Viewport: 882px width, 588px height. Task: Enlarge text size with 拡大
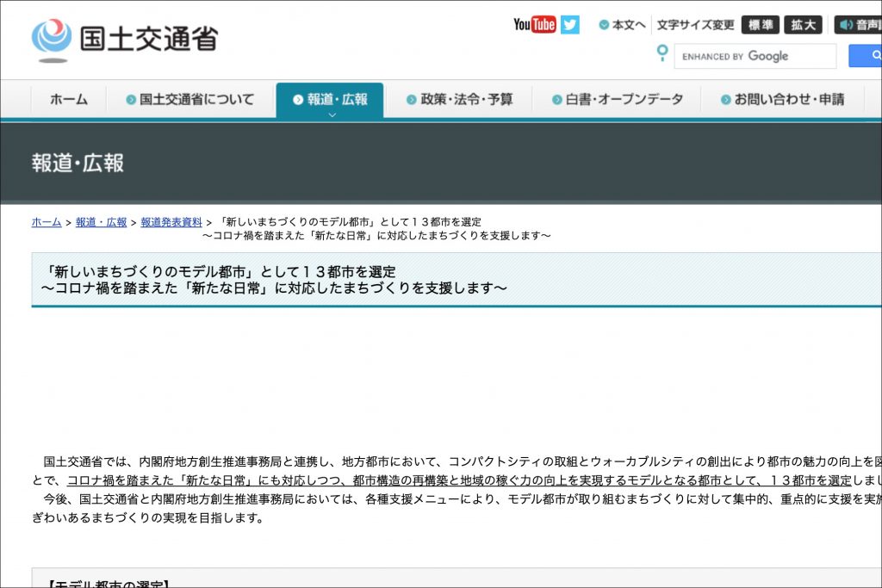(x=803, y=25)
